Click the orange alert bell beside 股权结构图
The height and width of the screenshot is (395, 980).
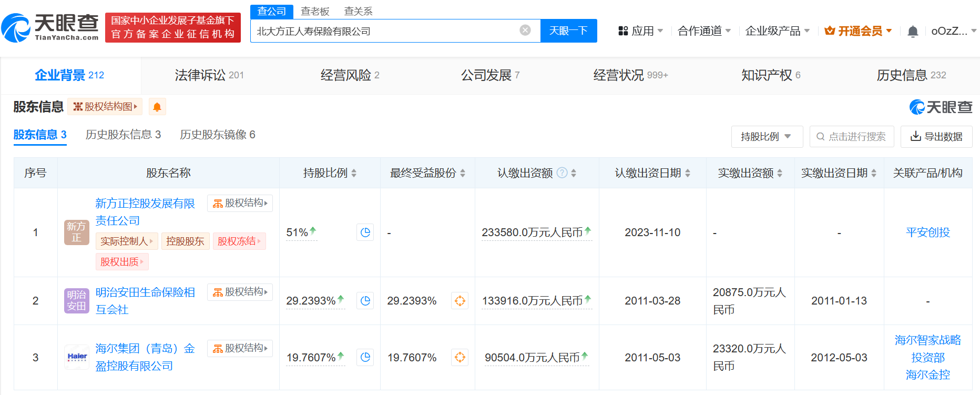pos(157,107)
